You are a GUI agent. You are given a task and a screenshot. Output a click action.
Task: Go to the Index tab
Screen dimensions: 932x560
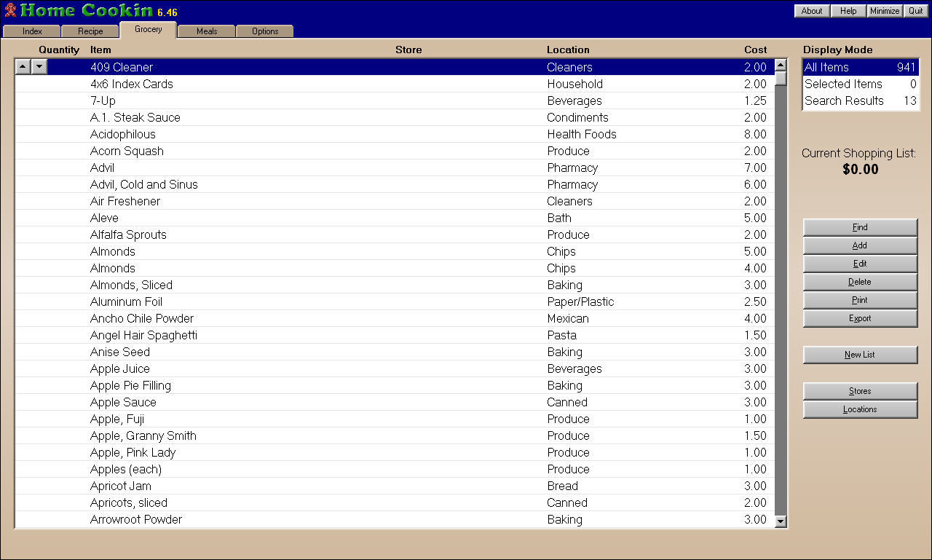click(32, 31)
